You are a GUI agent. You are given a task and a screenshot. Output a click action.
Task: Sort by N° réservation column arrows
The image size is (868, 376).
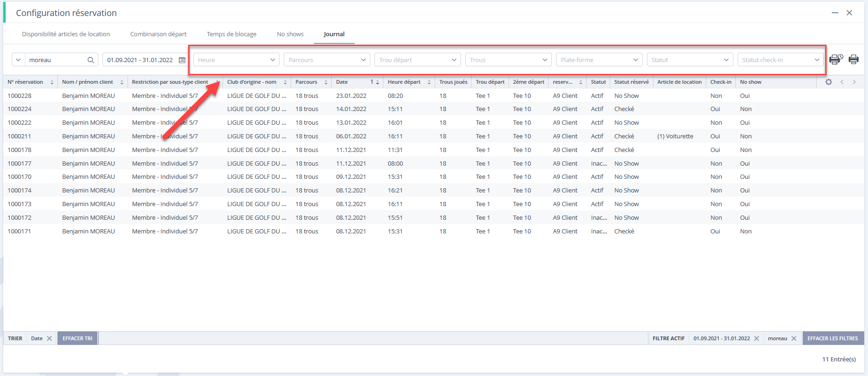(x=52, y=82)
